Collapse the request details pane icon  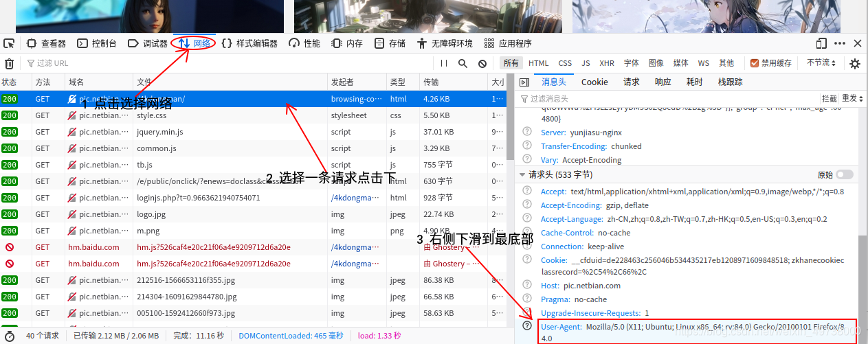(524, 82)
